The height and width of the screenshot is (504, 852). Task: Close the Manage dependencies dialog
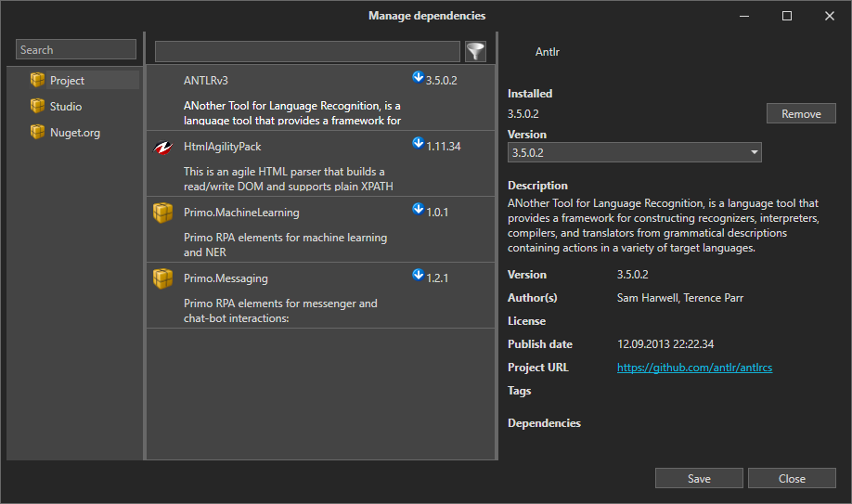(792, 478)
